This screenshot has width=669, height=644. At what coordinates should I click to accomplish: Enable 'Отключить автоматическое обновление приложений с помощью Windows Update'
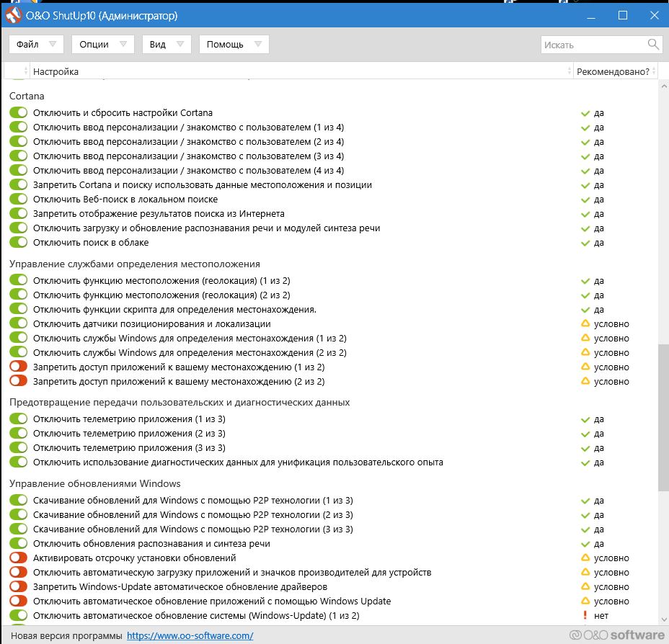(18, 601)
